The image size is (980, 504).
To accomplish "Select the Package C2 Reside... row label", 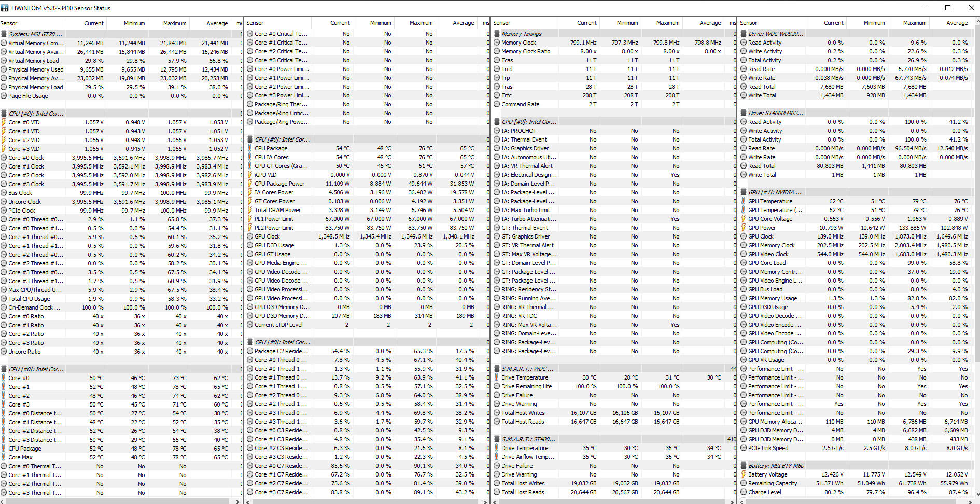I will (281, 351).
